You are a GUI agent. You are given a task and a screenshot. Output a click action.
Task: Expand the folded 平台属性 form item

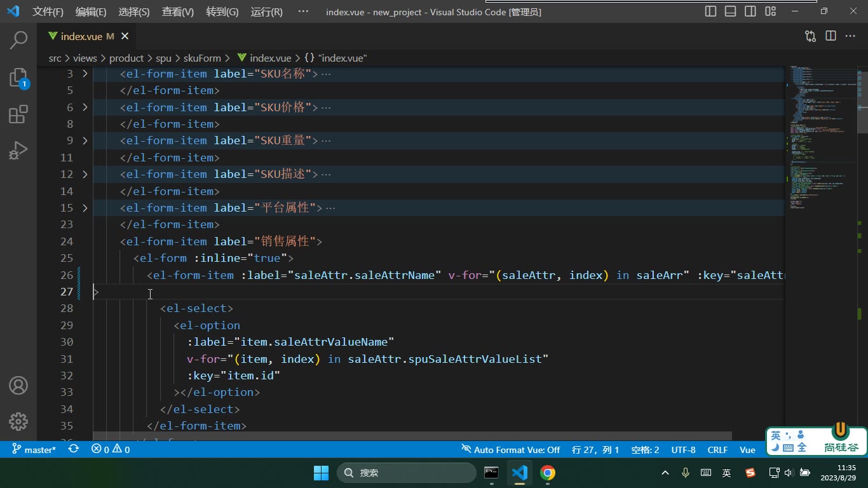[85, 208]
